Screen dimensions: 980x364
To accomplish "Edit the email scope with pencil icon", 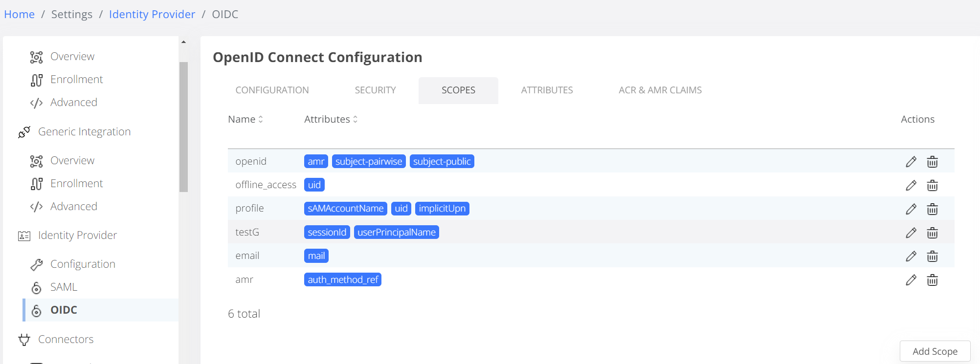I will click(911, 256).
